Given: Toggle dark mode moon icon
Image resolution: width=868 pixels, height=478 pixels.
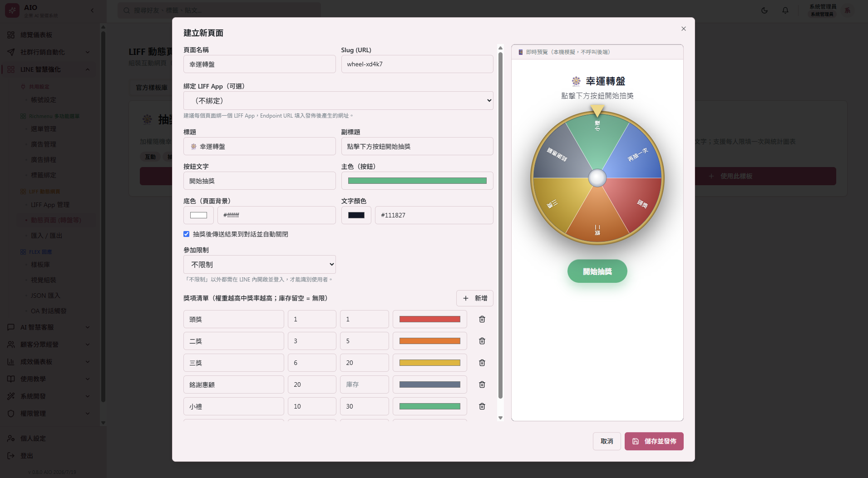Looking at the screenshot, I should pyautogui.click(x=764, y=10).
